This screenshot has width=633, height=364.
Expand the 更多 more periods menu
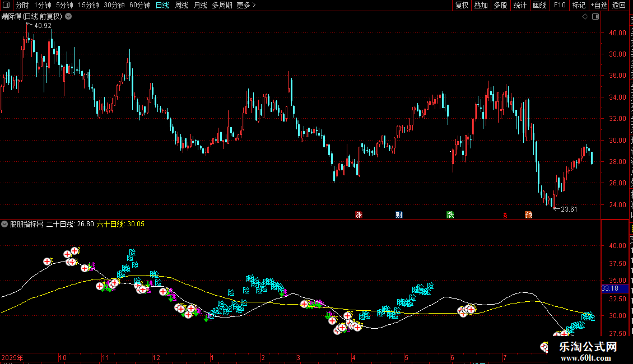click(x=246, y=5)
